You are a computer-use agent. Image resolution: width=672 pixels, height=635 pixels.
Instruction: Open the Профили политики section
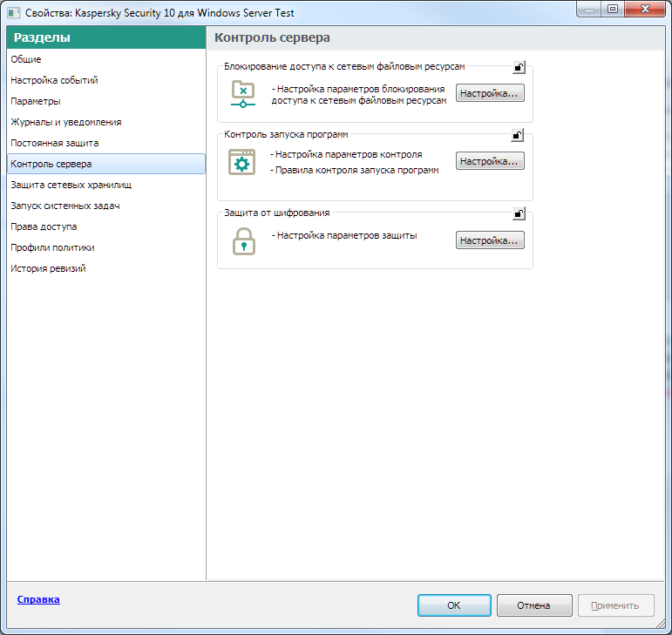(105, 248)
